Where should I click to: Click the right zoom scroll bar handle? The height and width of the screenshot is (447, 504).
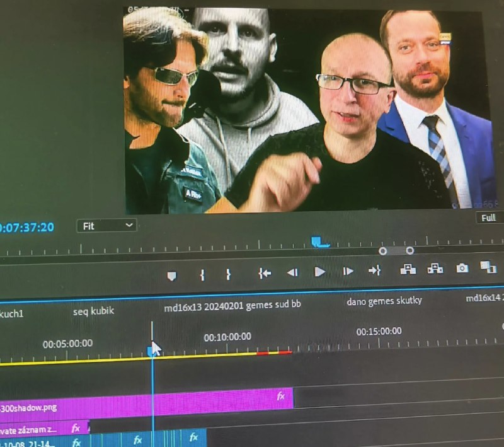tap(410, 250)
